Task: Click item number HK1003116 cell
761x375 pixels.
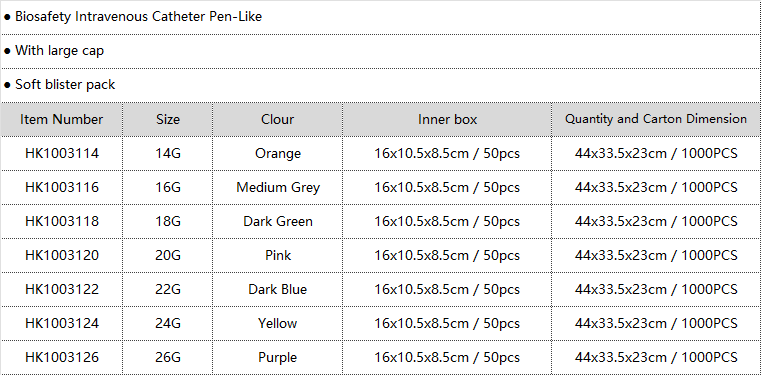Action: [62, 187]
